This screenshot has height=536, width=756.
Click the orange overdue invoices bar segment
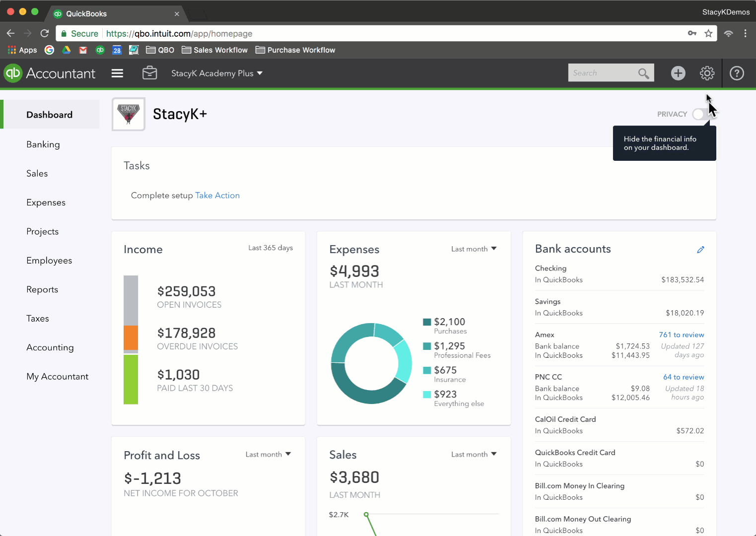point(131,338)
